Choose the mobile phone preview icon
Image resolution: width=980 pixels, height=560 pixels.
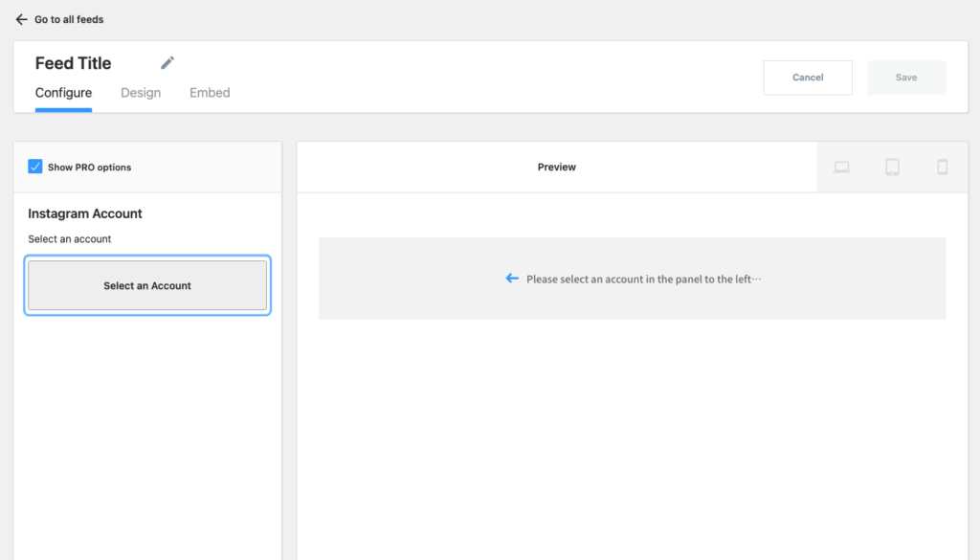click(942, 168)
